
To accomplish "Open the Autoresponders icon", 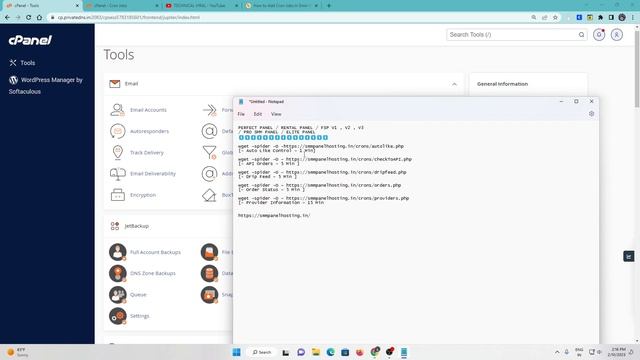I will click(118, 131).
